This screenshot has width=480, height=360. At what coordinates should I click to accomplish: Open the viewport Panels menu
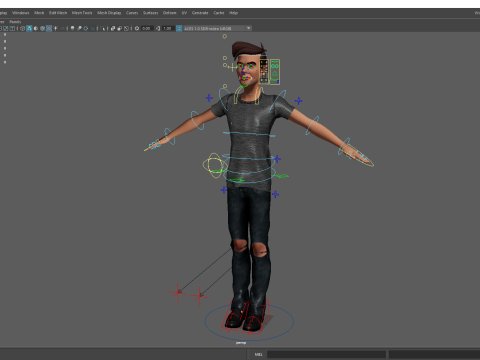tap(15, 22)
